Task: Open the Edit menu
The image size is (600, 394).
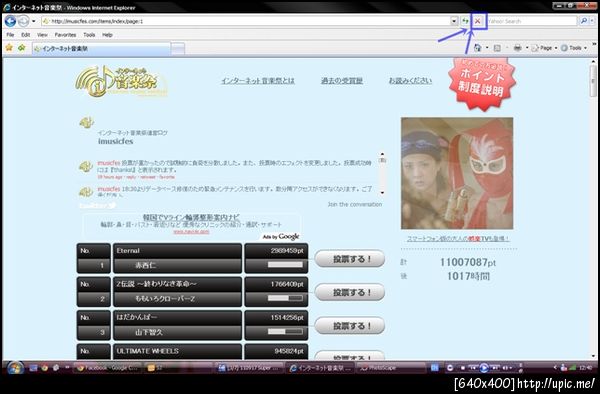Action: coord(25,35)
